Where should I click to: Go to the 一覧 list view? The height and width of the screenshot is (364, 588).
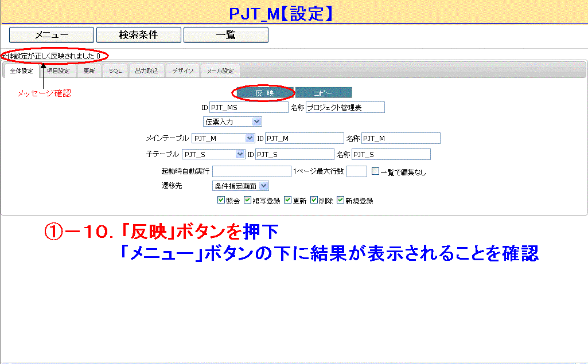225,35
